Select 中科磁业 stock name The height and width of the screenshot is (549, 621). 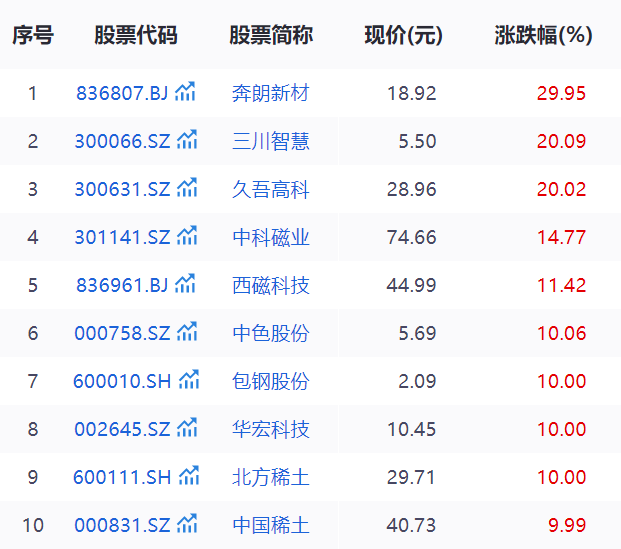click(x=270, y=238)
